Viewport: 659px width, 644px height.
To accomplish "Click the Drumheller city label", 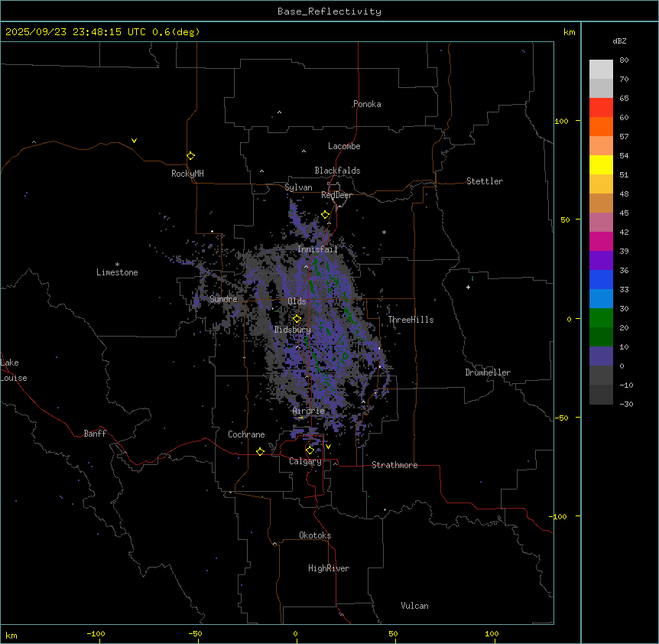I will coord(488,372).
